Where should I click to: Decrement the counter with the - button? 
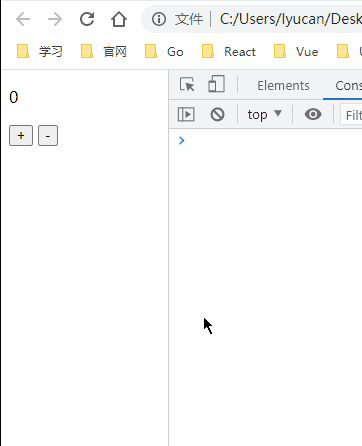(48, 136)
